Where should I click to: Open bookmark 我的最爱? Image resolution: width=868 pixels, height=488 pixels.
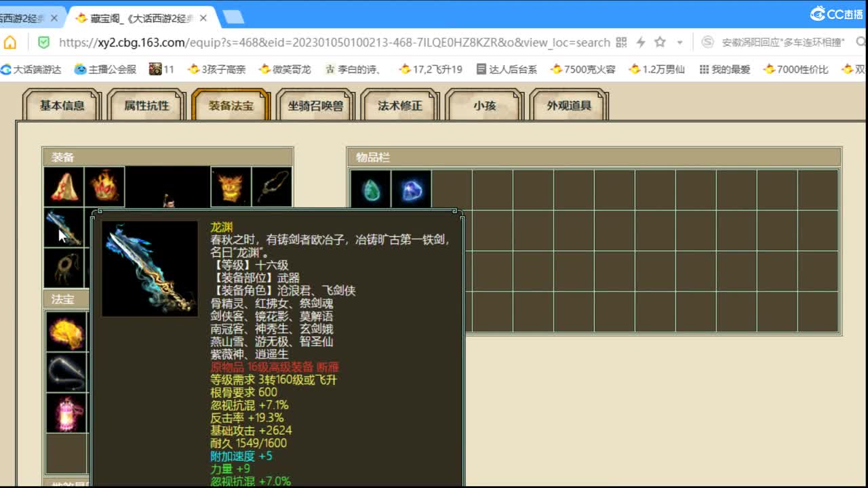[x=725, y=69]
